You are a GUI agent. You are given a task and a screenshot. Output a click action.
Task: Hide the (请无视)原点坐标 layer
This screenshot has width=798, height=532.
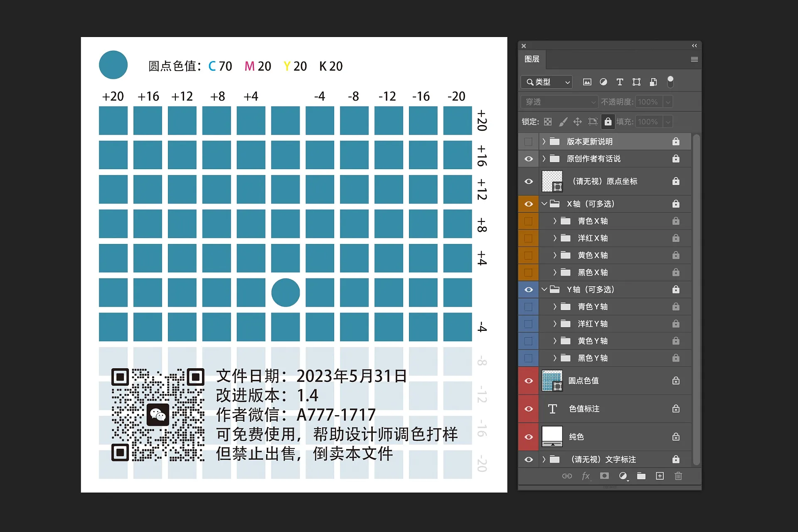[x=528, y=182]
